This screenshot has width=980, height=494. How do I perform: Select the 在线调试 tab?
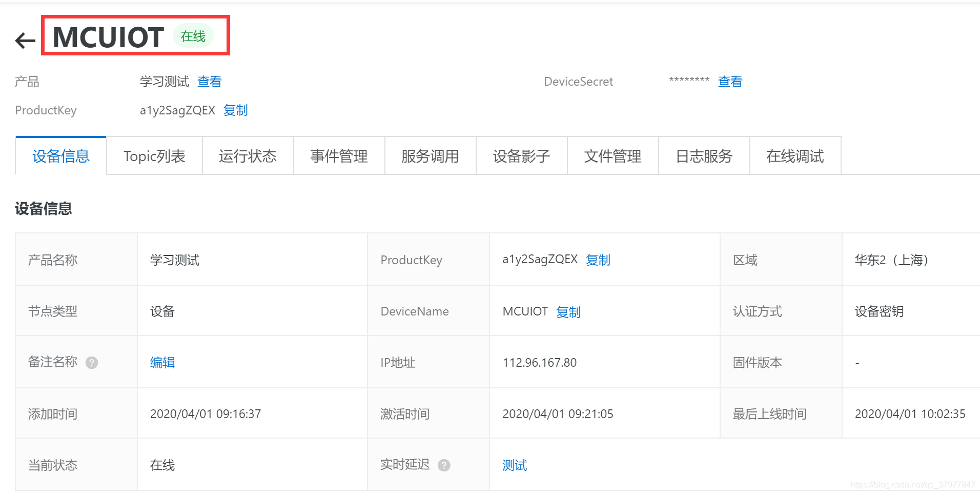(795, 156)
